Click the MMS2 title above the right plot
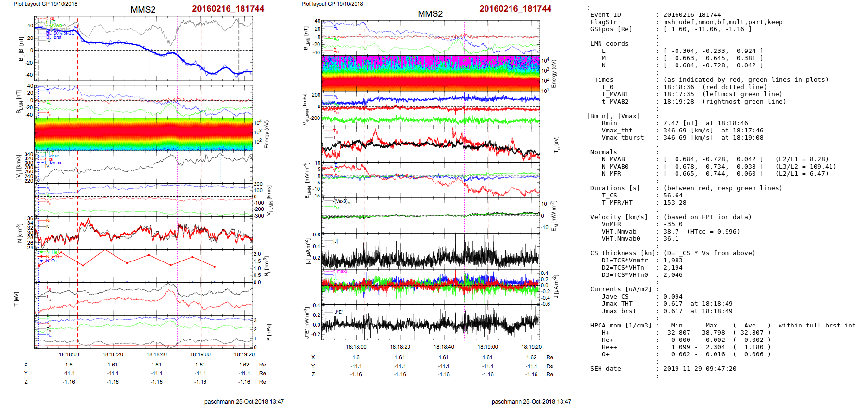Image resolution: width=868 pixels, height=405 pixels. coord(430,14)
